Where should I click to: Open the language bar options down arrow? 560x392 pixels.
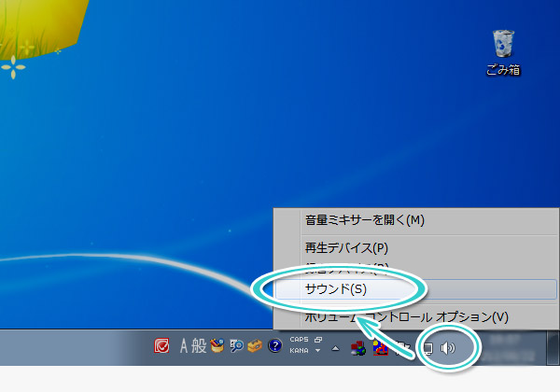tap(318, 351)
